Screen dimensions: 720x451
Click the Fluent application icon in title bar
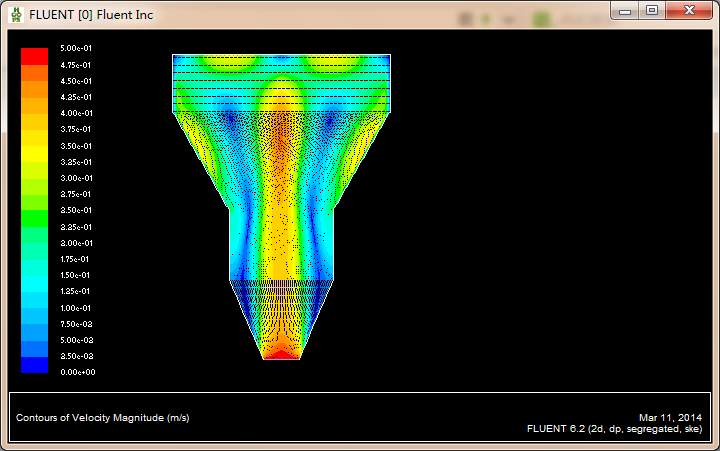coord(17,15)
